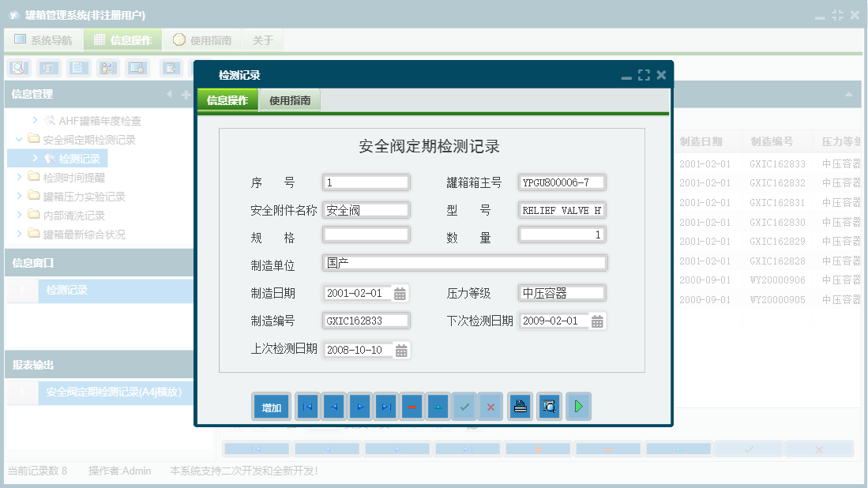Open the report list icon on the toolbar
868x488 pixels.
point(49,68)
